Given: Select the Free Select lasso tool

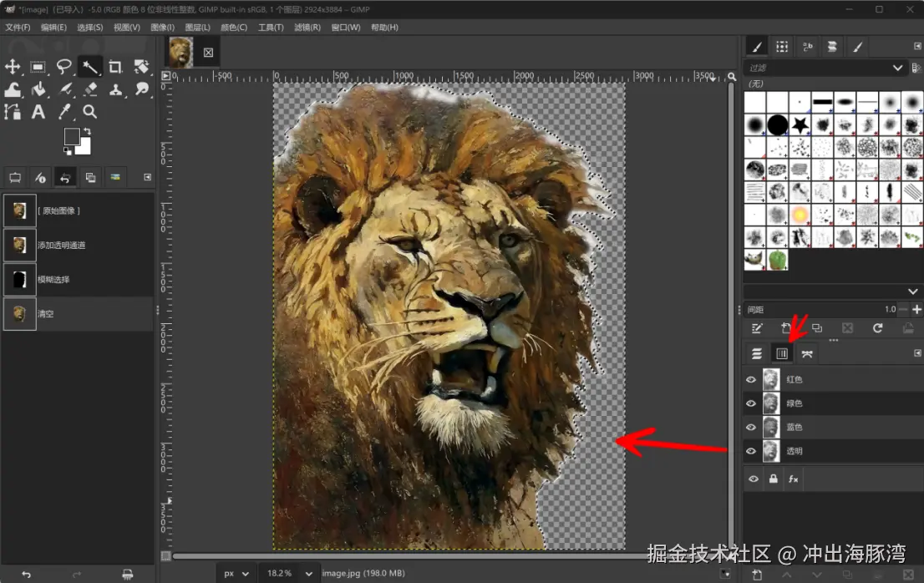Looking at the screenshot, I should tap(63, 67).
